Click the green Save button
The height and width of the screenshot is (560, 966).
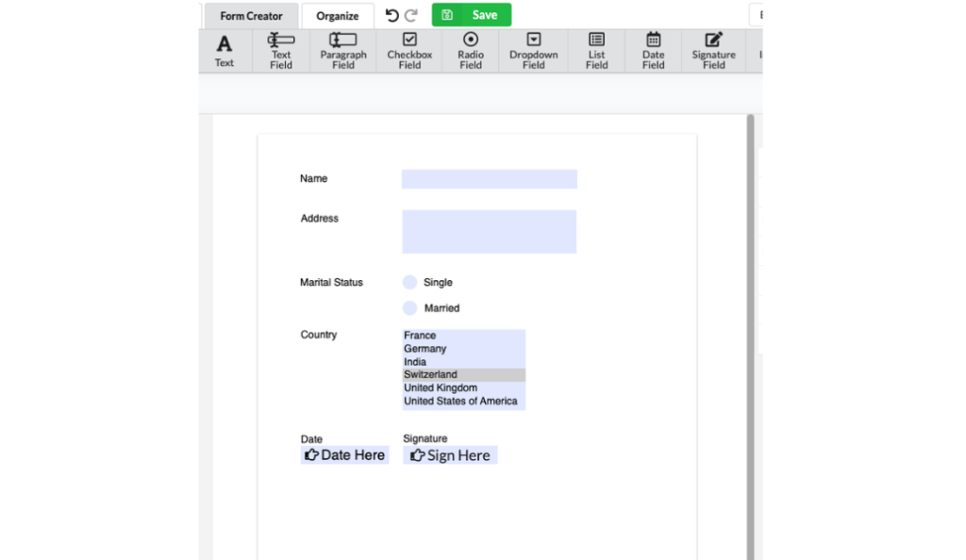click(471, 14)
